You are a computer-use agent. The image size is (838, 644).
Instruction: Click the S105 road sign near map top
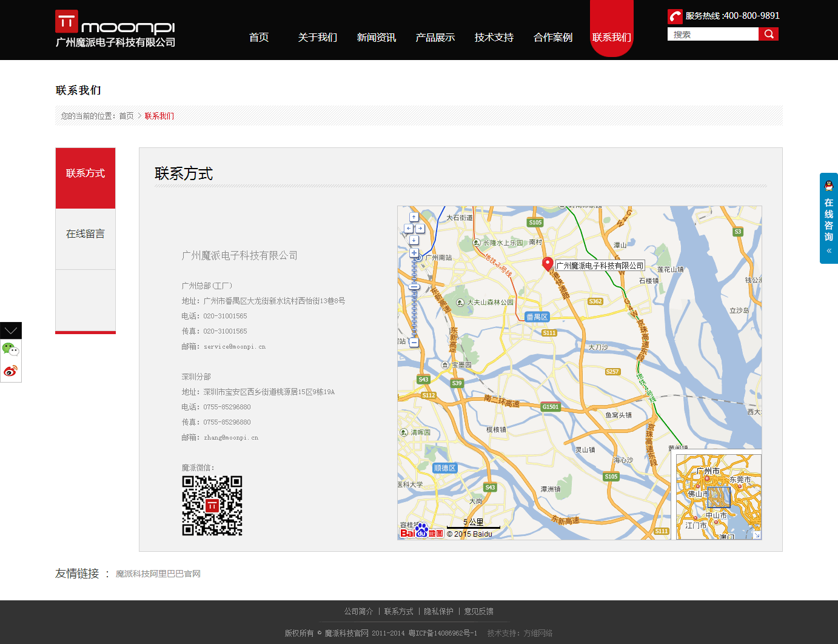(535, 223)
